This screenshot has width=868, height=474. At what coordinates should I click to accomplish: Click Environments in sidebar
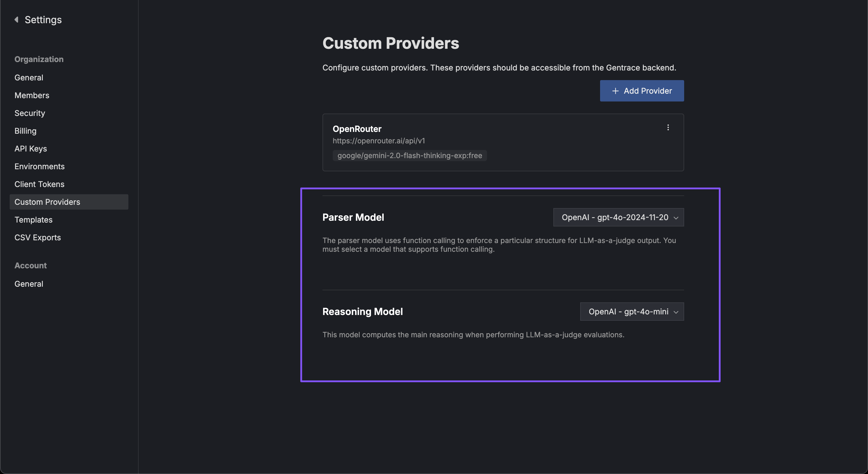[x=39, y=166]
